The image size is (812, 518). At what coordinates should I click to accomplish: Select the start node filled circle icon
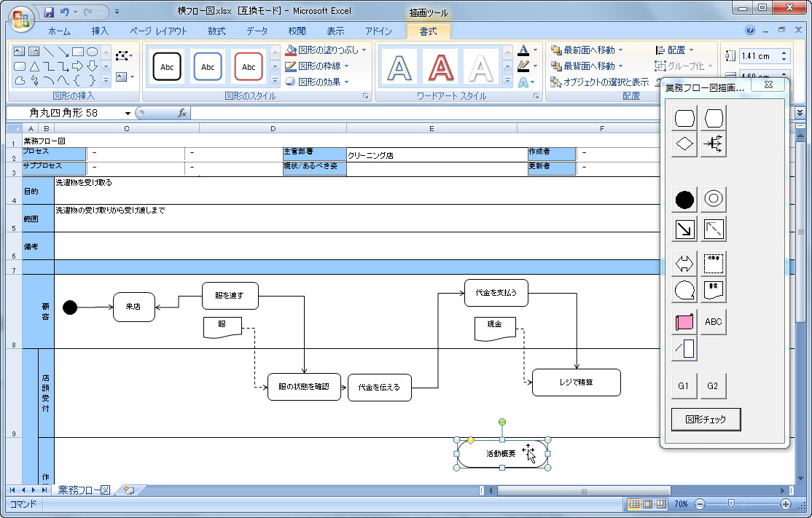coord(684,198)
